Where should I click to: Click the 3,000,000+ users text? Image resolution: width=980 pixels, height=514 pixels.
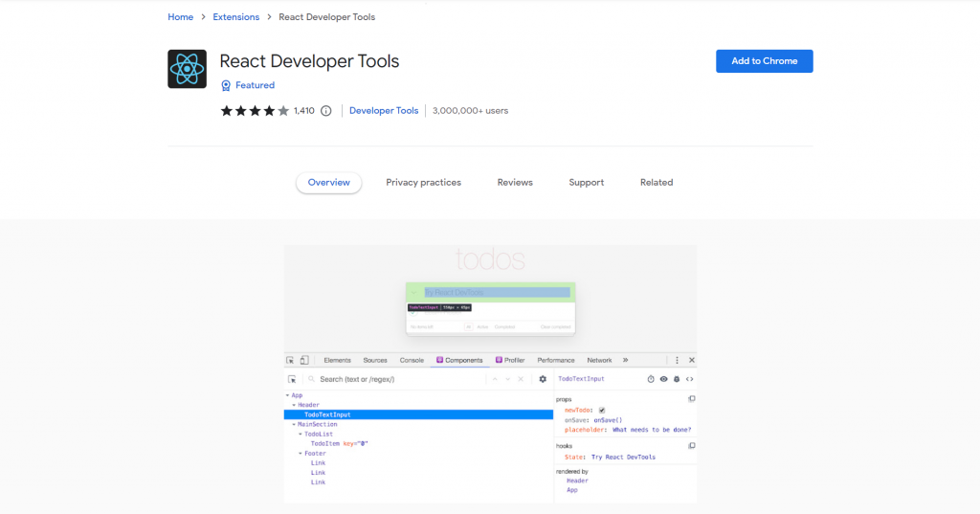pos(471,111)
